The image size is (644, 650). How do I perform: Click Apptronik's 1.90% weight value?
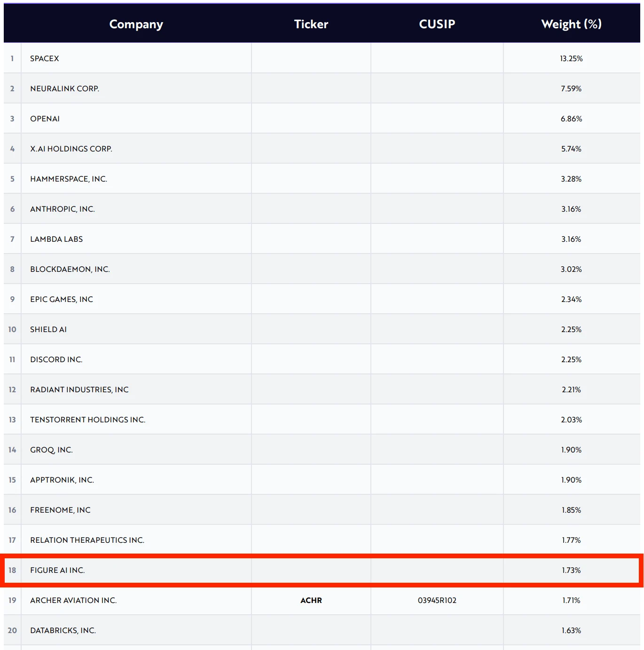click(571, 480)
